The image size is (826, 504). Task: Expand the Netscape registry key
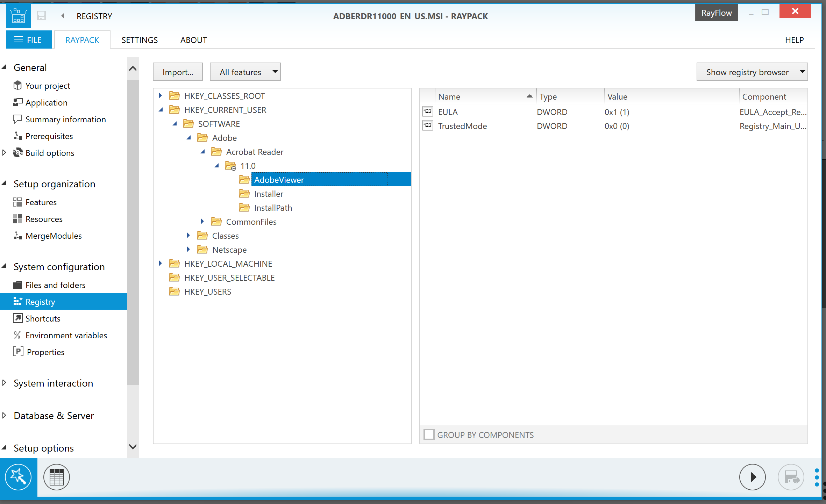pyautogui.click(x=188, y=249)
